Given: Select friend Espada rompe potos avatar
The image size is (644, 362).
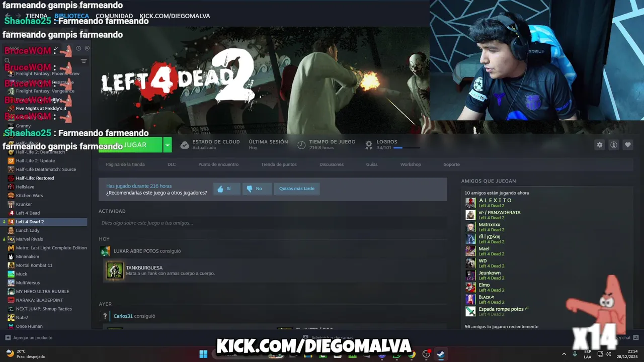Looking at the screenshot, I should [x=470, y=311].
